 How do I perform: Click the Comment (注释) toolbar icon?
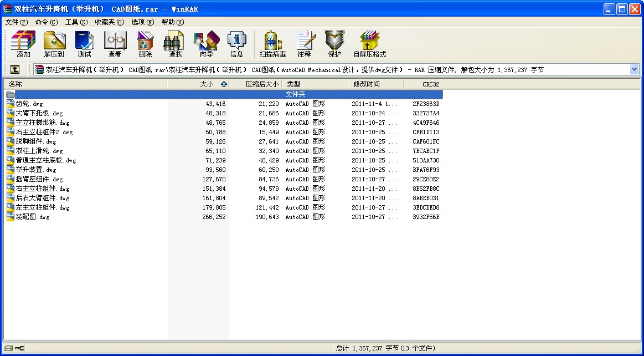click(304, 44)
